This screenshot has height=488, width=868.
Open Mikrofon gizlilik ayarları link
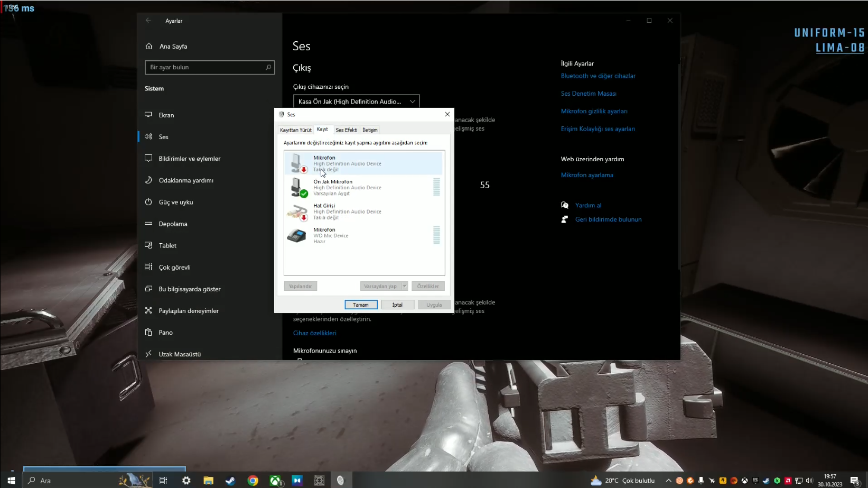(x=594, y=111)
